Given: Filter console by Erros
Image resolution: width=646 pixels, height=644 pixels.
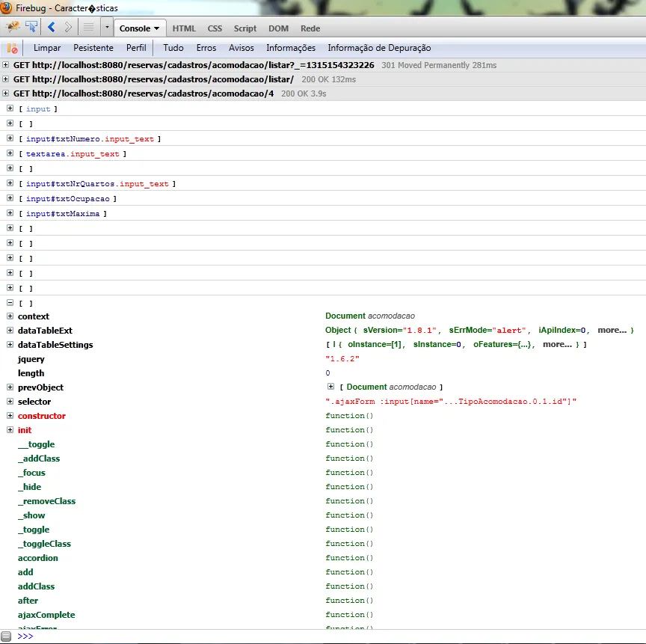Looking at the screenshot, I should [206, 48].
